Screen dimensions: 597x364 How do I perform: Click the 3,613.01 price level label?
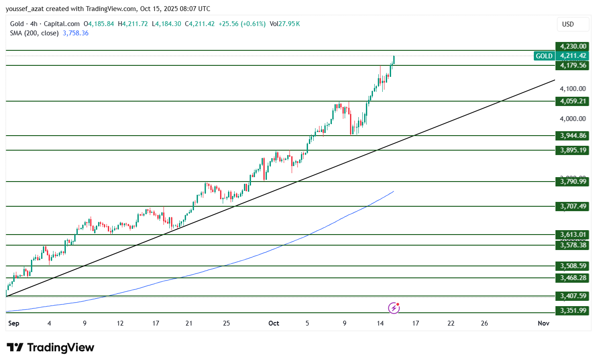coord(573,234)
